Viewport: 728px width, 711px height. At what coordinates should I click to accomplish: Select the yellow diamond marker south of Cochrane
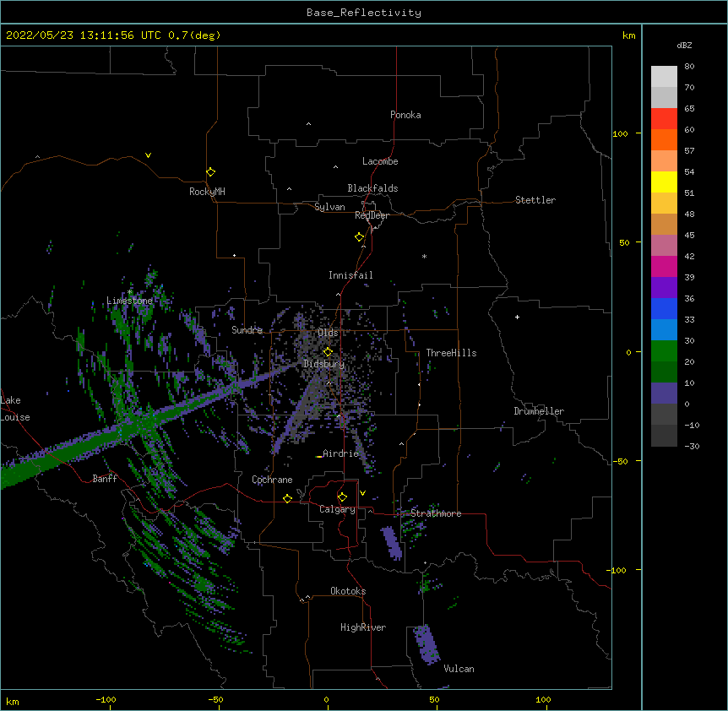coord(287,498)
